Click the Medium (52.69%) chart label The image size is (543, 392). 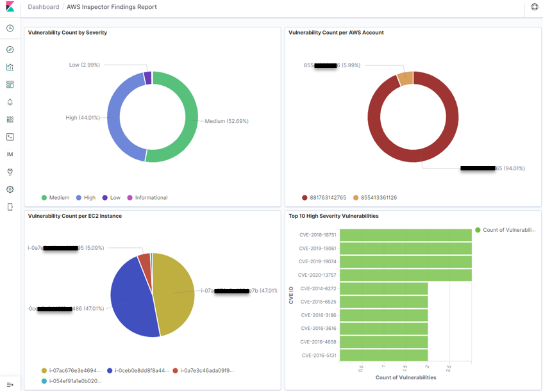226,121
